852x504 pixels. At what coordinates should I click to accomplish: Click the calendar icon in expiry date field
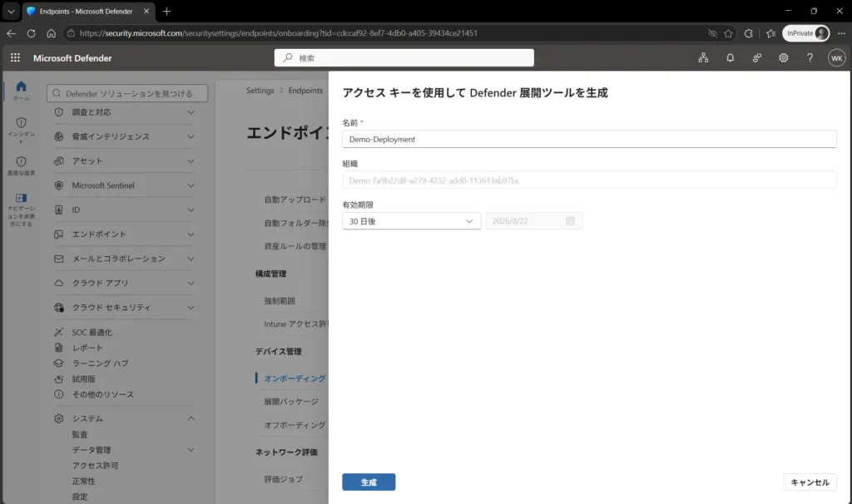point(570,221)
